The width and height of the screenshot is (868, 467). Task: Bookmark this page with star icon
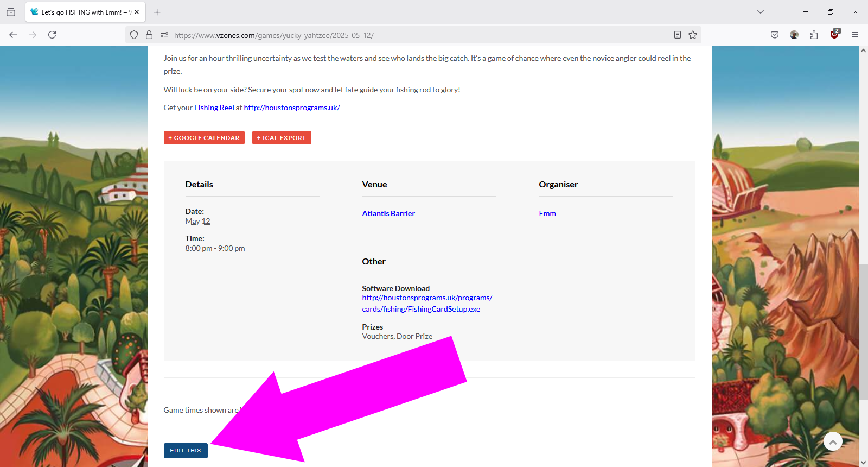[x=693, y=35]
